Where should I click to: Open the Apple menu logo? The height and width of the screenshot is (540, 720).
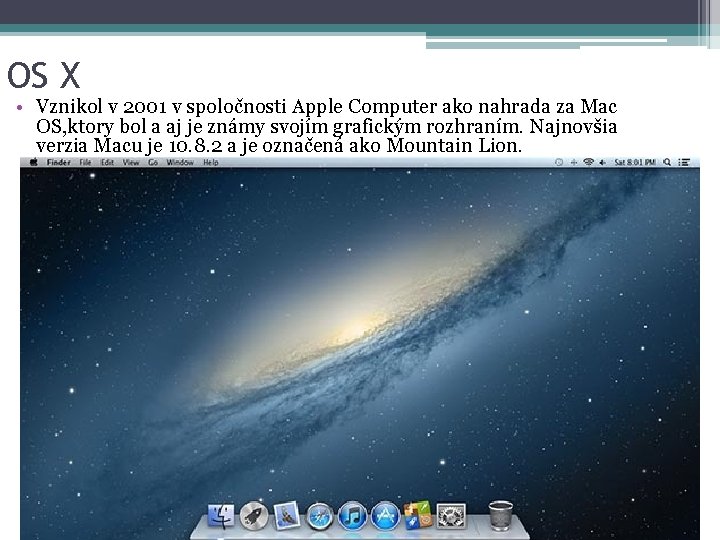point(34,162)
